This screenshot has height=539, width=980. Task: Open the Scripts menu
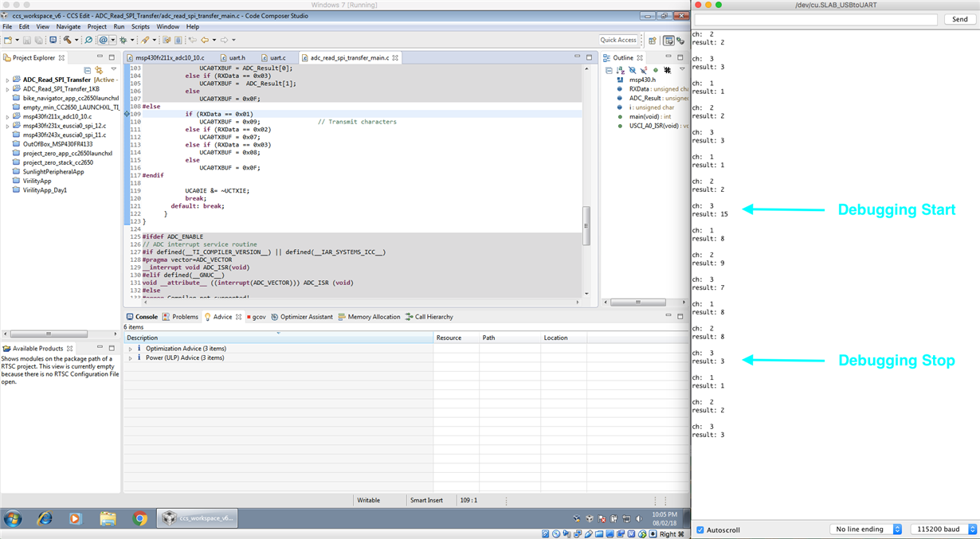(x=140, y=26)
